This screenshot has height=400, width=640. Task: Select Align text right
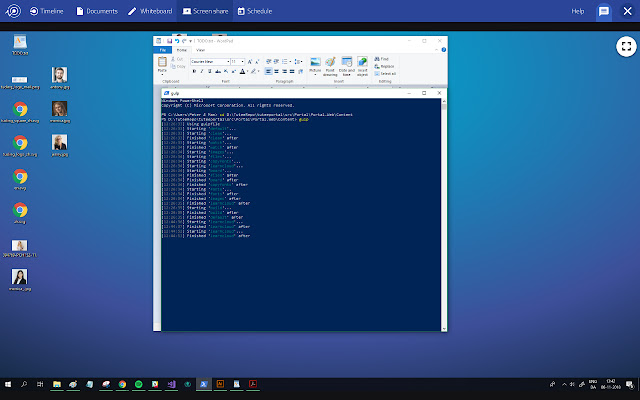pyautogui.click(x=284, y=71)
